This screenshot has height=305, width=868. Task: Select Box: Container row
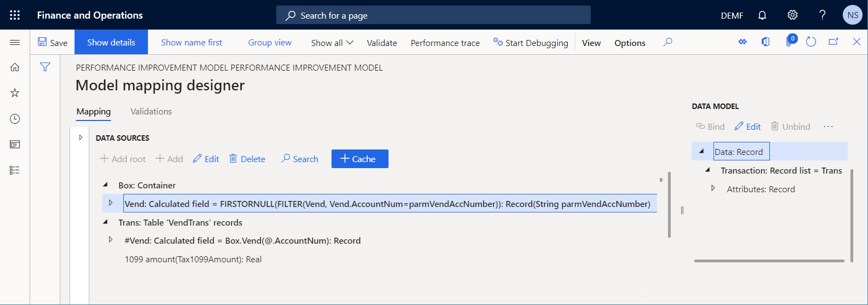click(x=147, y=186)
